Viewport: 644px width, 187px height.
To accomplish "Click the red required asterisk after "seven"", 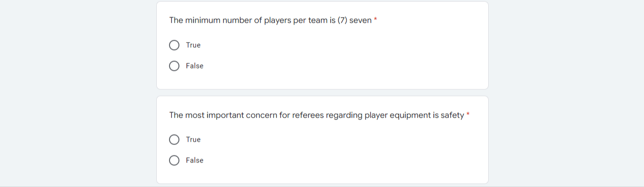I will (375, 20).
